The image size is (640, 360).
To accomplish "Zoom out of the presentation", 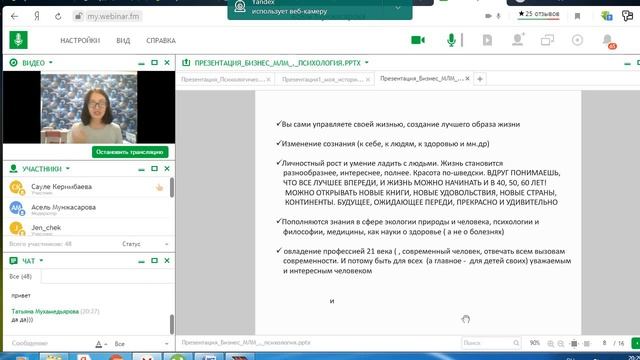I will coord(561,343).
